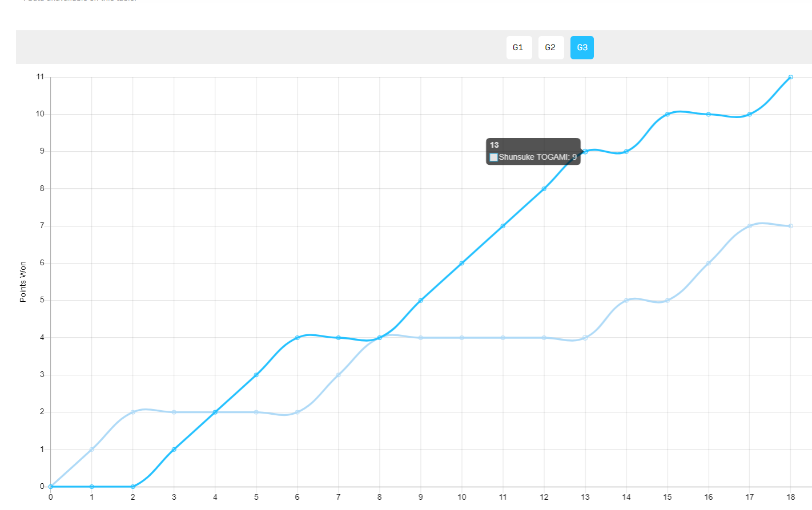The height and width of the screenshot is (510, 812).
Task: Click the light line point at rally 11, value 4
Action: click(x=503, y=338)
